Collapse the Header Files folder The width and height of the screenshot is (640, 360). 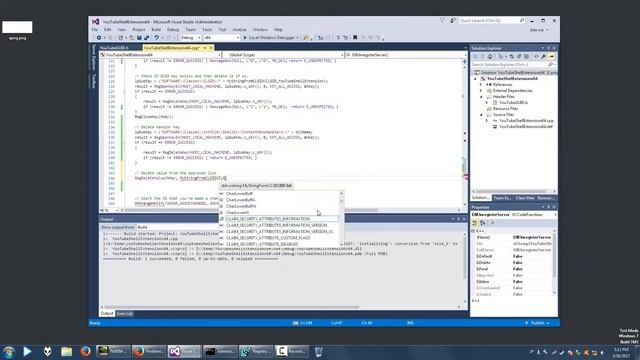[481, 97]
